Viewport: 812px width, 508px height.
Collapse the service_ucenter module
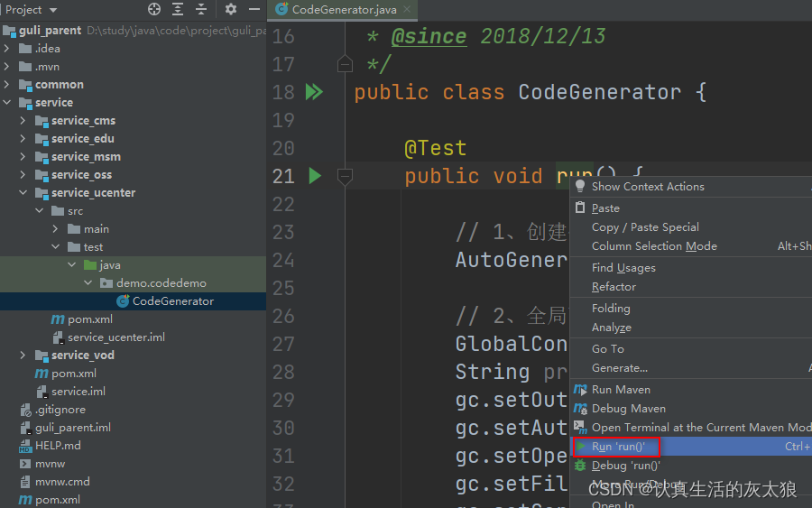23,192
